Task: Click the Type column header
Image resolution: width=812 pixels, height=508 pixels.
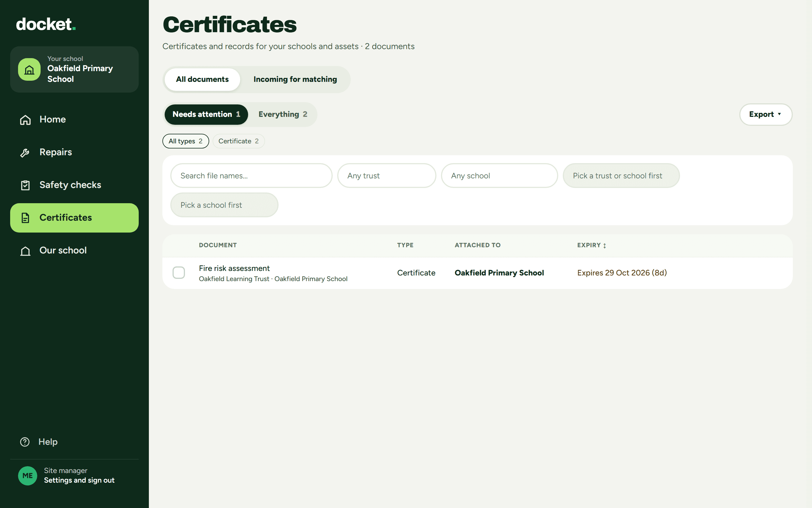Action: tap(405, 245)
